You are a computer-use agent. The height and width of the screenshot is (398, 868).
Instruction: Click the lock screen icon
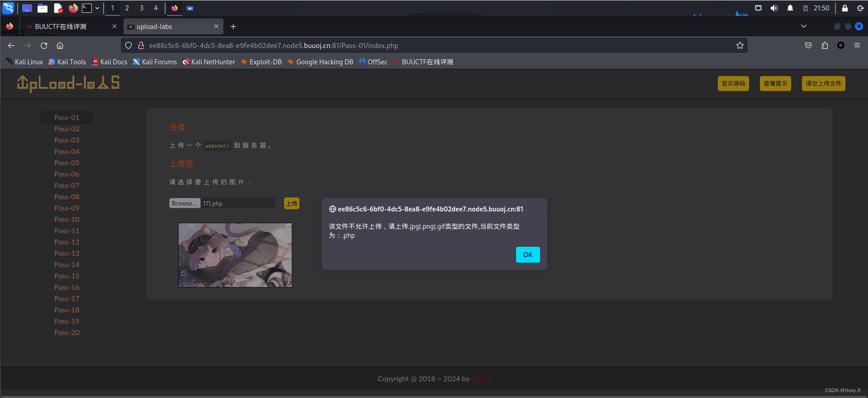click(844, 8)
